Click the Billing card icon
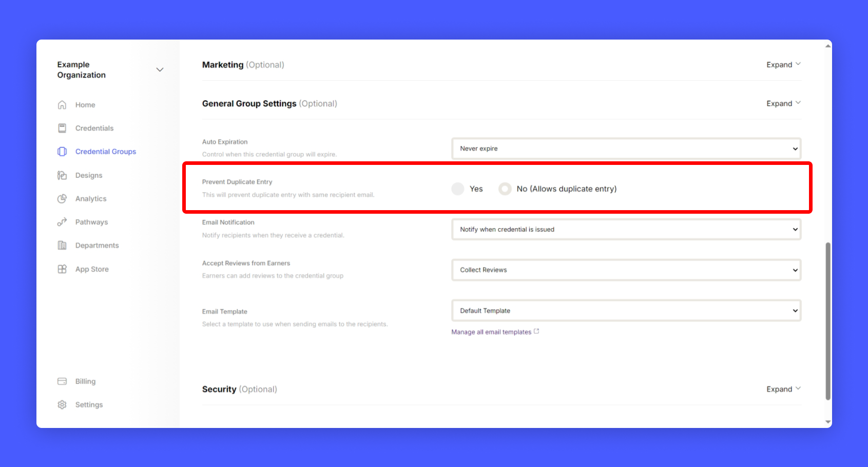The height and width of the screenshot is (467, 868). 62,381
